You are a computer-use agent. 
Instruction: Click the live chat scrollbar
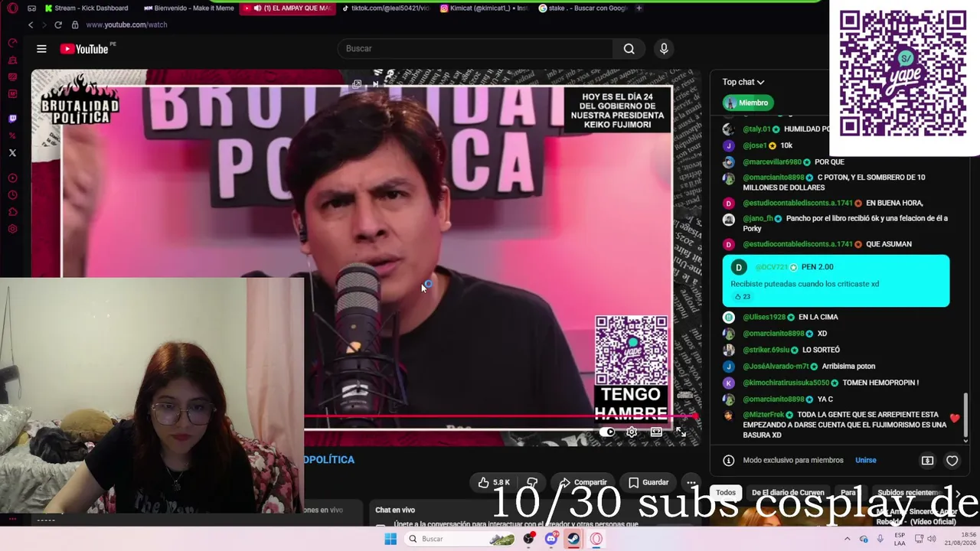pyautogui.click(x=965, y=413)
